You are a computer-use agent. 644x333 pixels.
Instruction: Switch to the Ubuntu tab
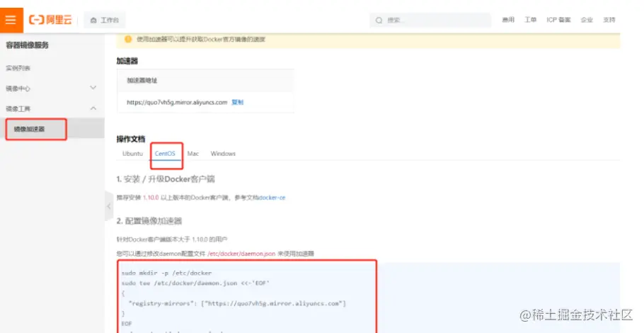coord(132,153)
